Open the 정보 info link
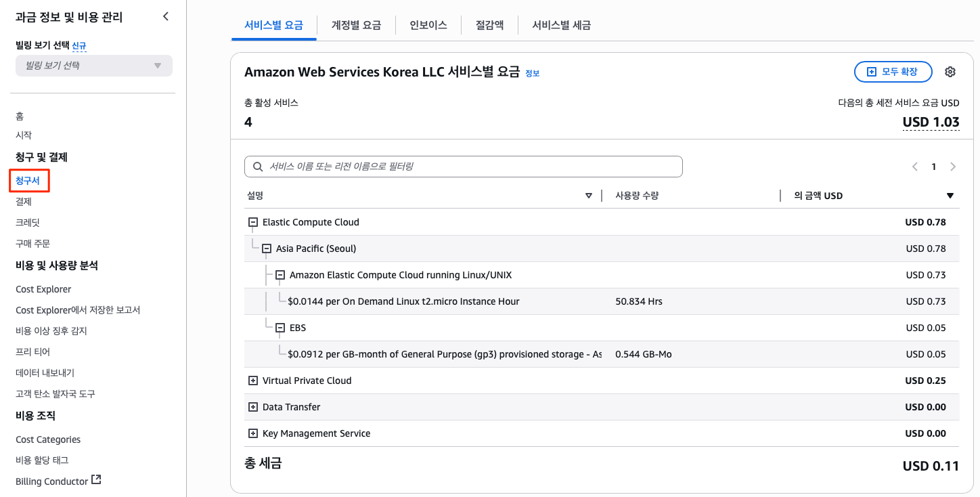Viewport: 980px width, 497px height. click(533, 73)
